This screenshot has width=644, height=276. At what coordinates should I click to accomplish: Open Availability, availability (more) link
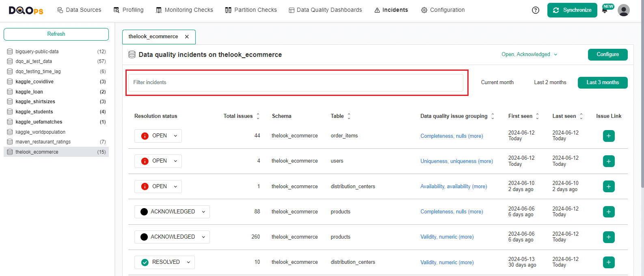(454, 187)
